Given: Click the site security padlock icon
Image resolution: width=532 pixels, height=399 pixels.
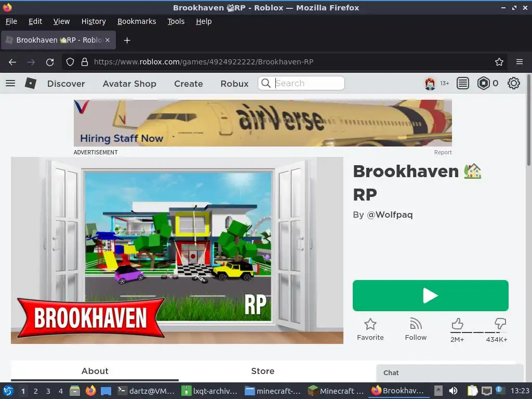Looking at the screenshot, I should pos(85,62).
